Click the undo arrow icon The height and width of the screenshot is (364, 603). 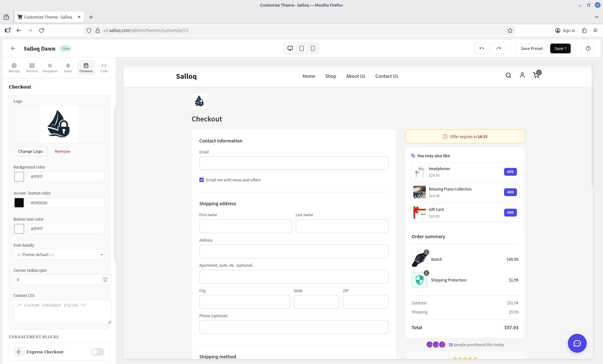pyautogui.click(x=481, y=48)
